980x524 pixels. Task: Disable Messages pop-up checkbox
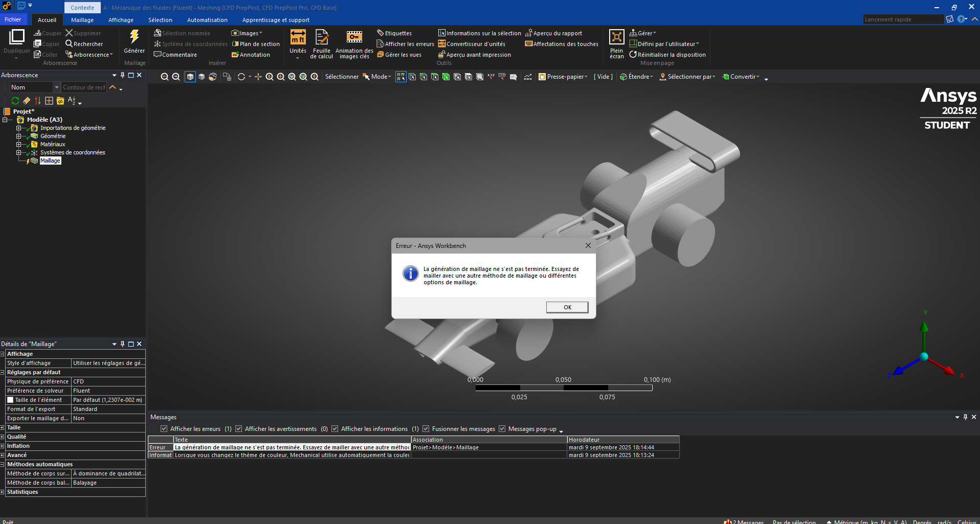pos(502,429)
